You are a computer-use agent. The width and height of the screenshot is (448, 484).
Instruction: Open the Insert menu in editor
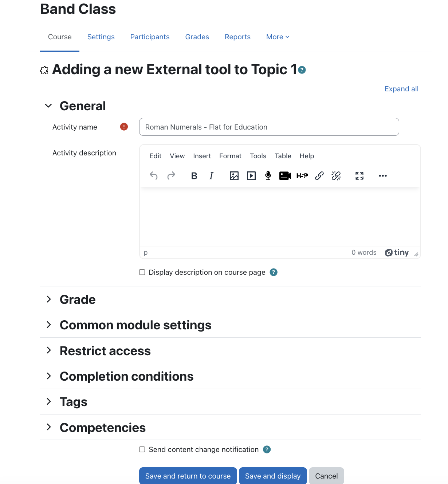[x=202, y=156]
